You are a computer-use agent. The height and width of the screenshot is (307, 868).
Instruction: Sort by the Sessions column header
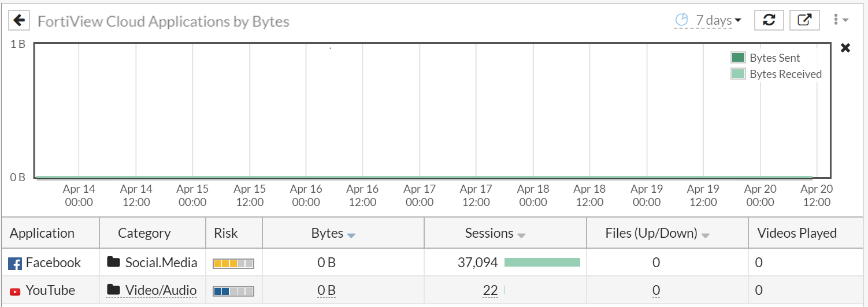click(495, 234)
